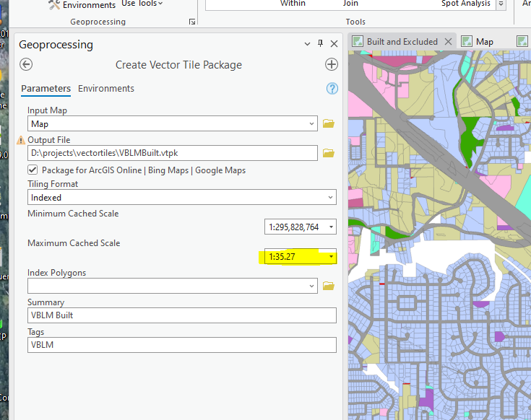This screenshot has width=531, height=420.
Task: Click the add (plus) icon beside tool title
Action: pyautogui.click(x=332, y=65)
